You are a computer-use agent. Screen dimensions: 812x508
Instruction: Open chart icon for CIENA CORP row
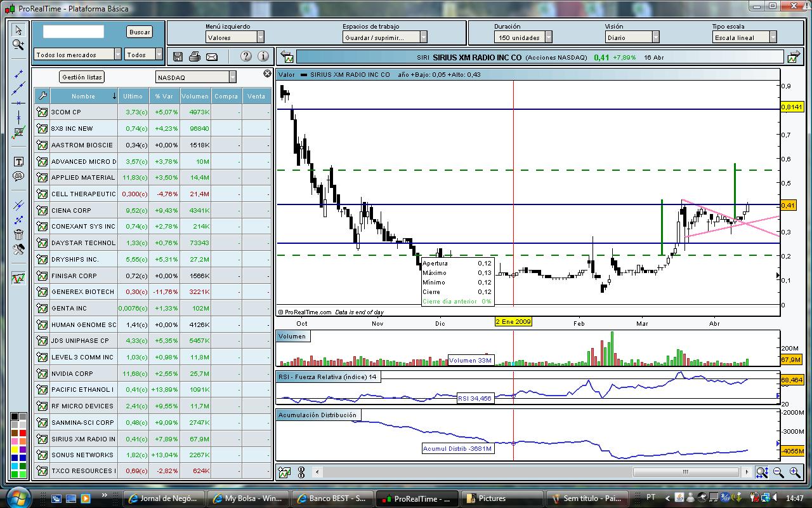point(43,210)
